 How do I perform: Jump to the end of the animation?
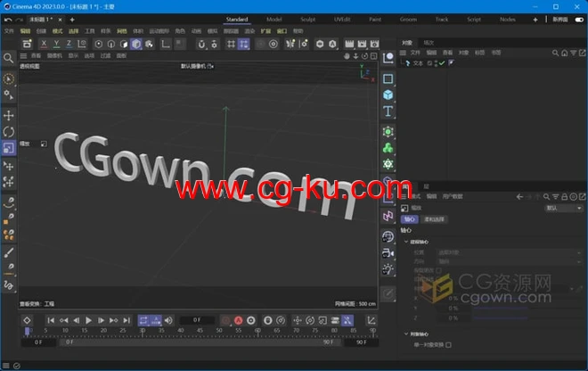pos(127,320)
